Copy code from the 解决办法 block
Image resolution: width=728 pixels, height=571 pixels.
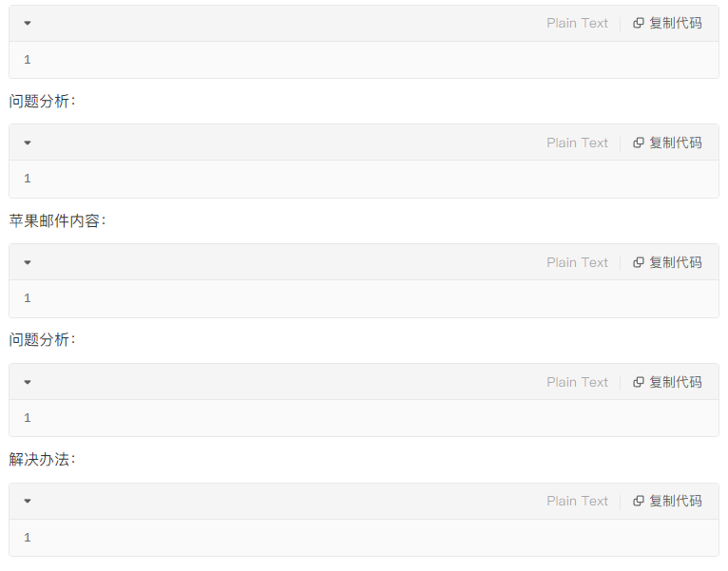[x=667, y=502]
